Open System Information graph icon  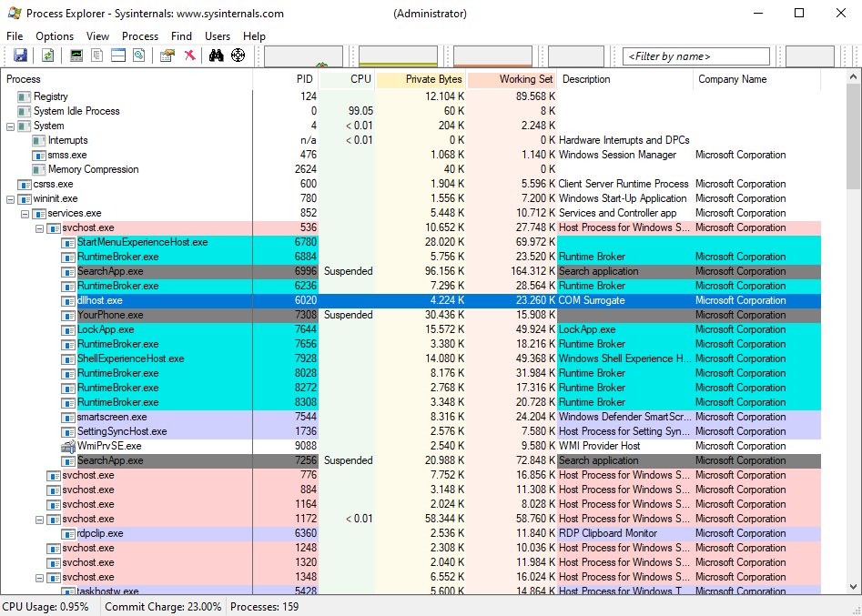[x=76, y=56]
